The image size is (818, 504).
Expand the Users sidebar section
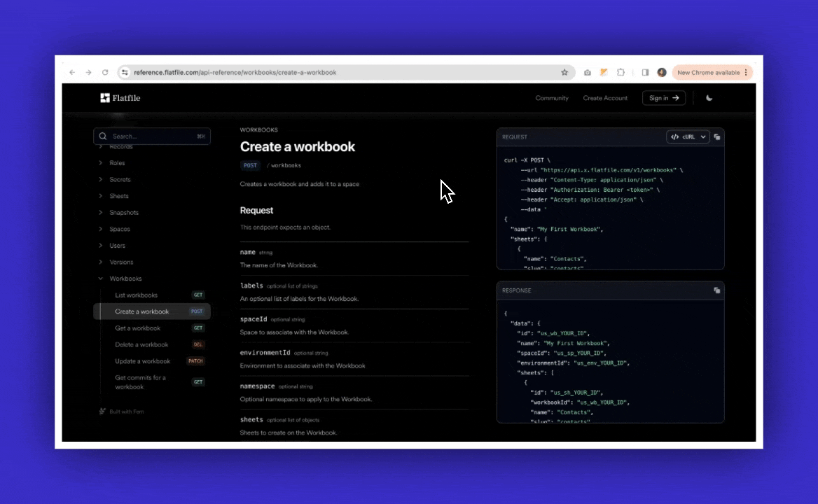(x=101, y=246)
